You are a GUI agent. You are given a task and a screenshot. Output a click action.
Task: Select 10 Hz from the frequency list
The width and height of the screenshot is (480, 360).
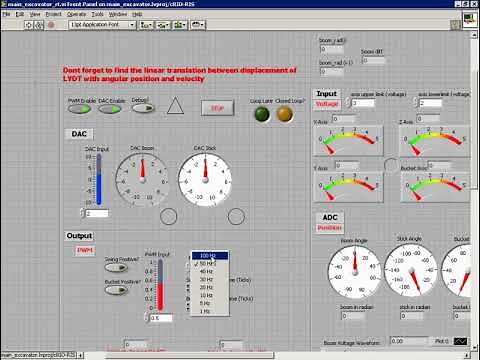(x=210, y=296)
